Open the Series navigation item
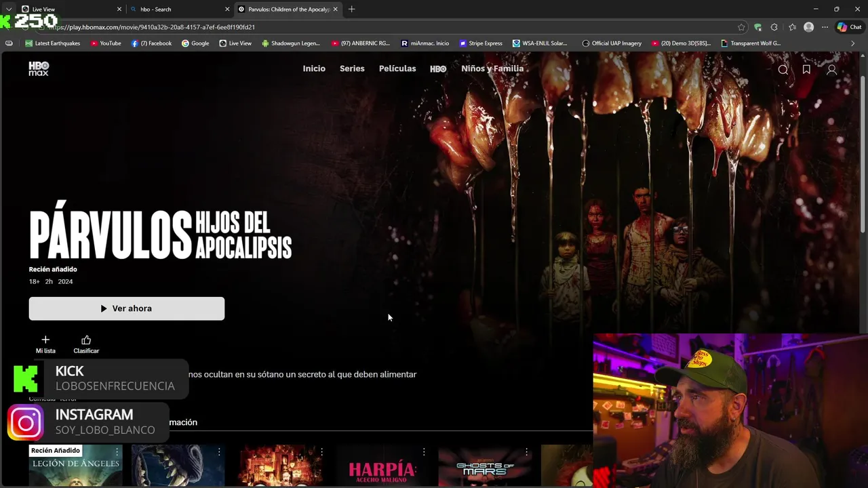The image size is (868, 488). 352,68
